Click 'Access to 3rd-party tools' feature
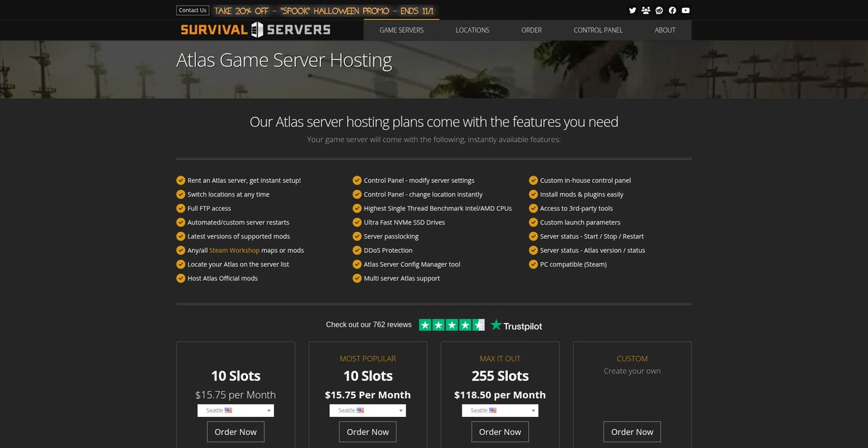This screenshot has width=868, height=448. pyautogui.click(x=576, y=208)
